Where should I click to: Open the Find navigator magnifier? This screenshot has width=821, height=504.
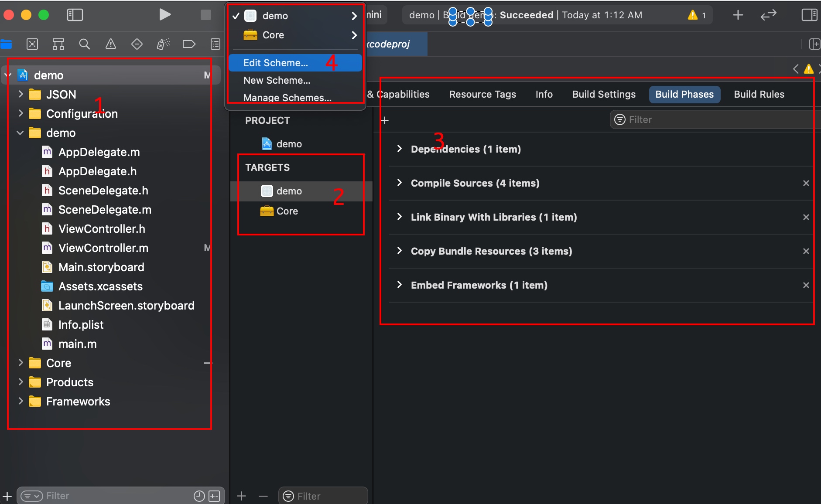[85, 44]
